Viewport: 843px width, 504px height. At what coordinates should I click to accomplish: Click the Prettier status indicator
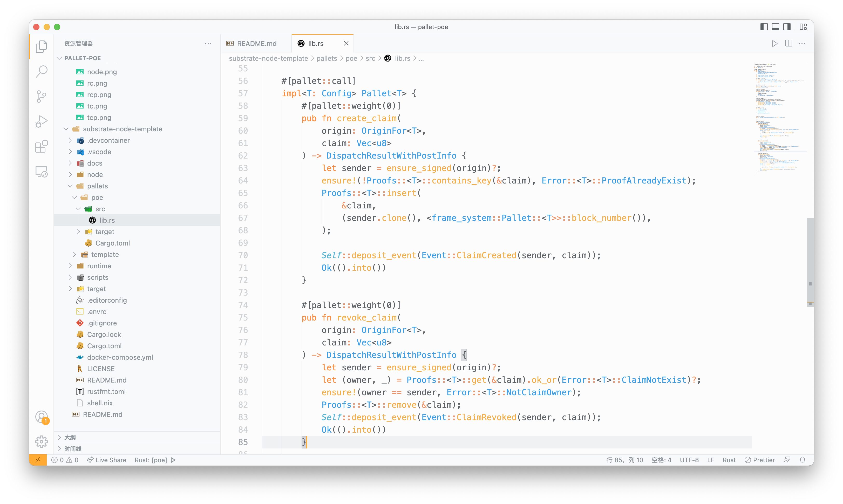click(x=759, y=460)
